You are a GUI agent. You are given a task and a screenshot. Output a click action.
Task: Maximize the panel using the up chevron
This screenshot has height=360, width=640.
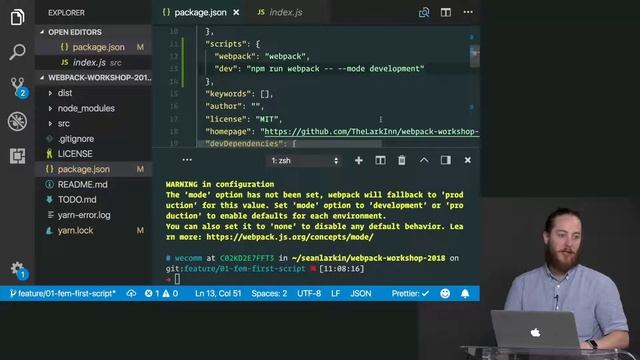[424, 160]
